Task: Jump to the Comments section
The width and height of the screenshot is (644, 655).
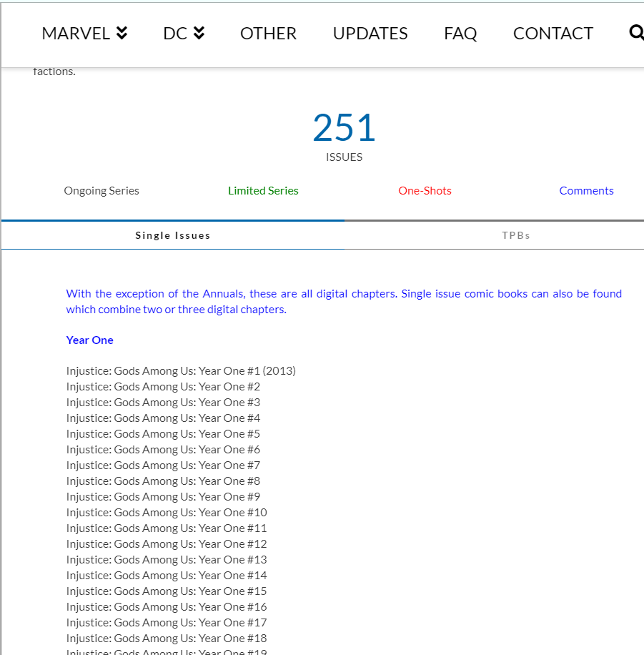Action: [586, 191]
